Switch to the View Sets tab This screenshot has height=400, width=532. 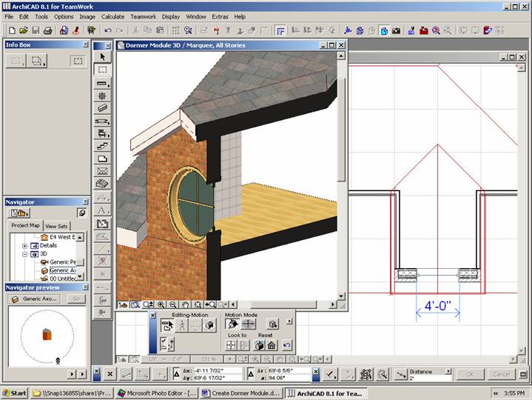coord(56,226)
